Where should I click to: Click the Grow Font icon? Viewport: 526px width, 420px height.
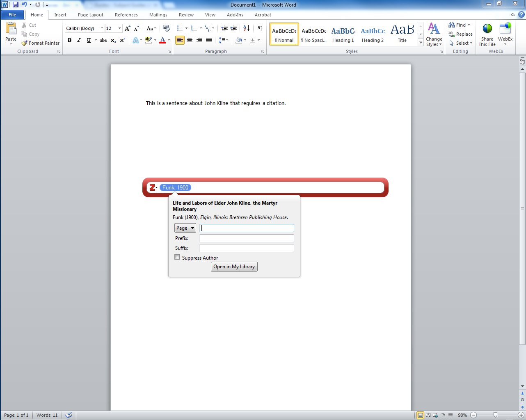128,28
